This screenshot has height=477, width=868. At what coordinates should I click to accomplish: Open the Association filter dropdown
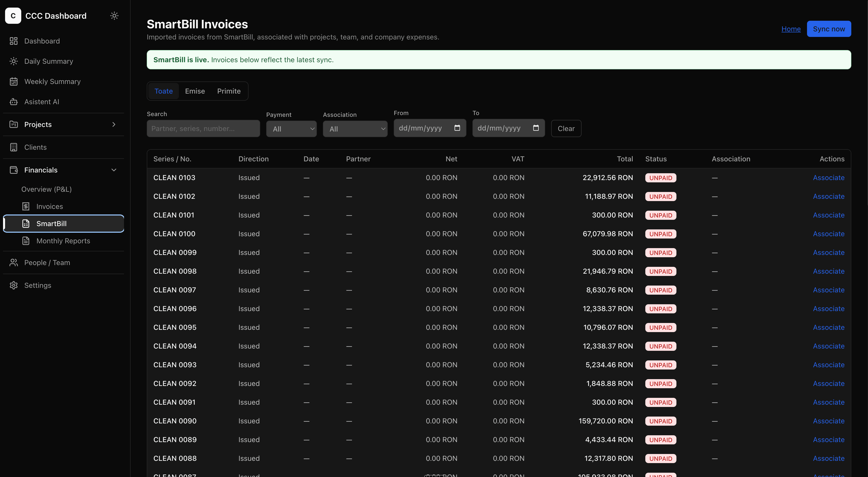(x=355, y=129)
